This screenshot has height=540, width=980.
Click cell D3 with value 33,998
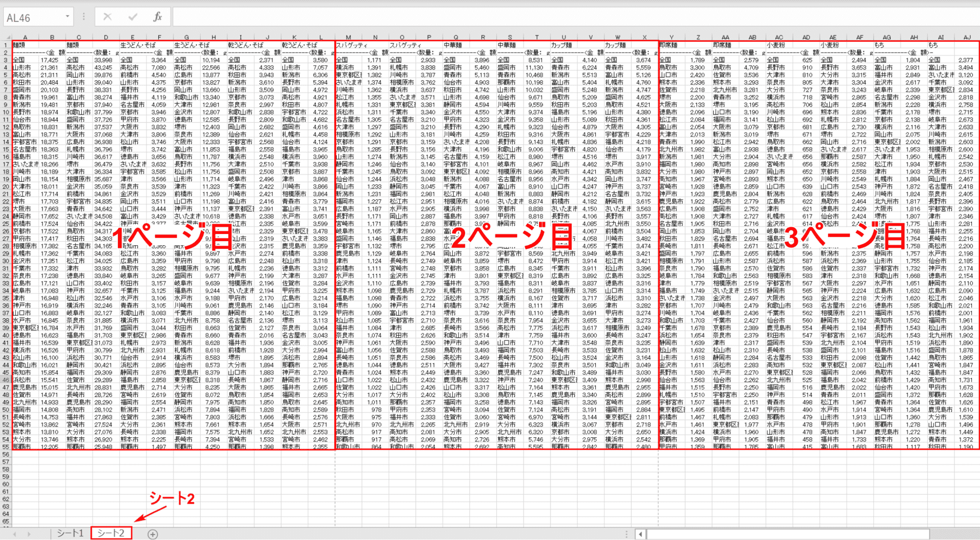tap(106, 60)
